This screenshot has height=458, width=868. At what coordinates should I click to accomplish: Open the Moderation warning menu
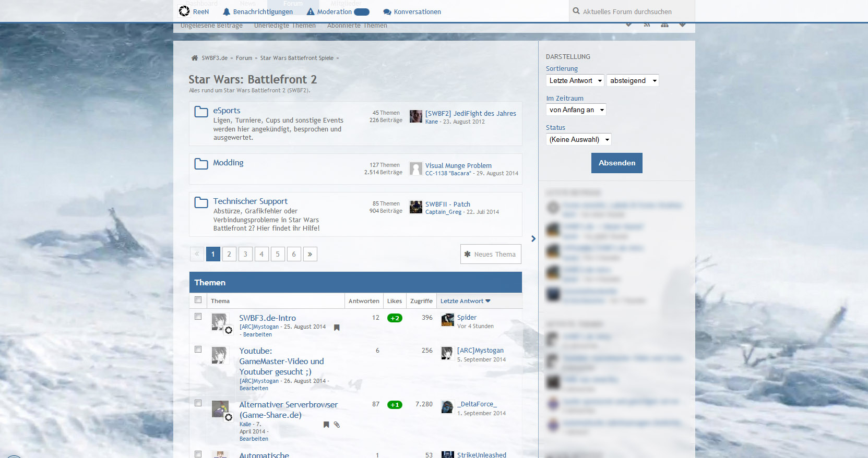311,11
